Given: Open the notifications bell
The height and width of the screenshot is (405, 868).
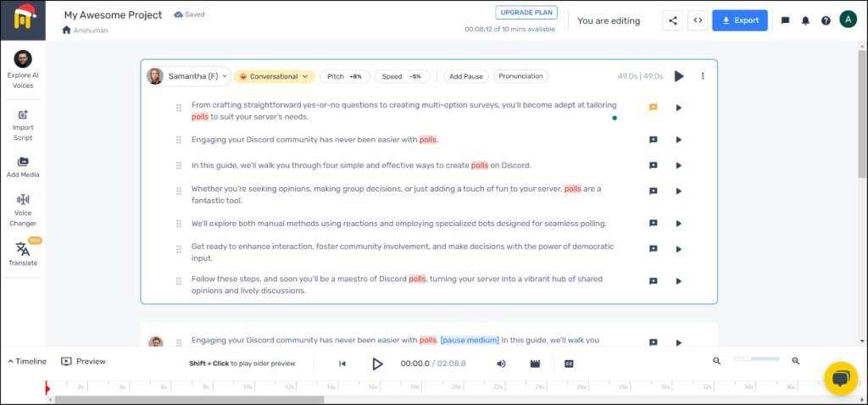Looking at the screenshot, I should tap(805, 20).
